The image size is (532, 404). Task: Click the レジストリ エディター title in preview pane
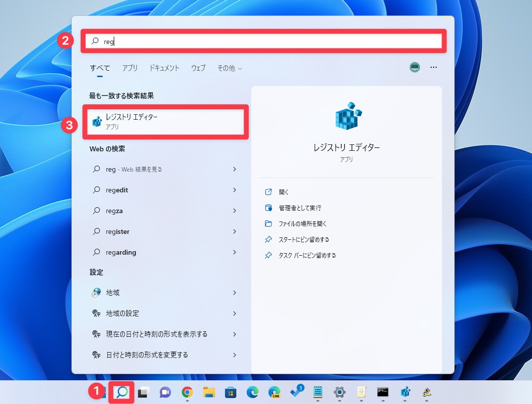coord(347,147)
